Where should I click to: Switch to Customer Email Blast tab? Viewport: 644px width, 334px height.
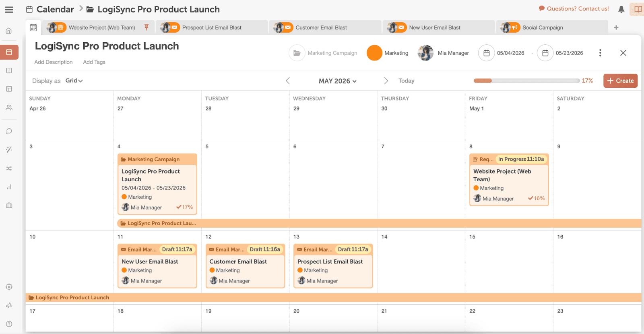tap(321, 27)
